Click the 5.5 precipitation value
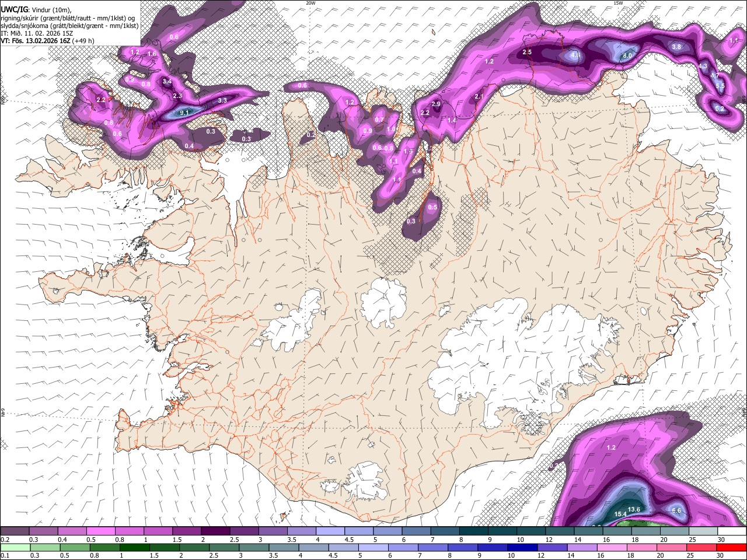 pyautogui.click(x=720, y=86)
